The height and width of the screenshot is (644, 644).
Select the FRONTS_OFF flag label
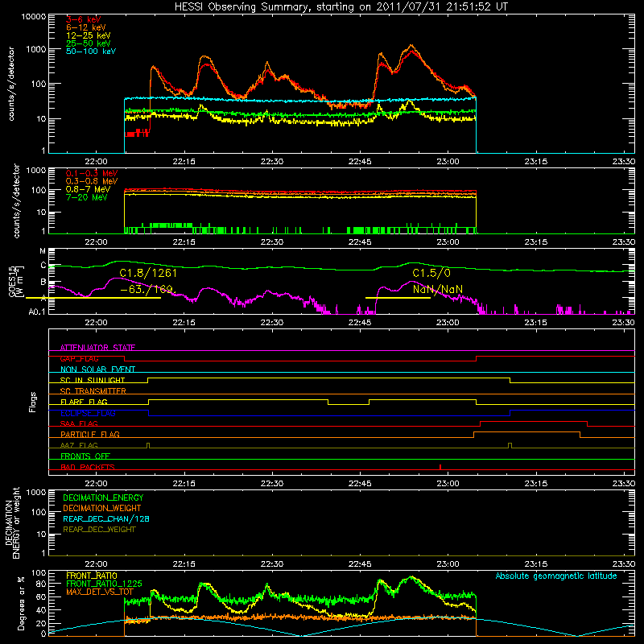click(x=85, y=456)
